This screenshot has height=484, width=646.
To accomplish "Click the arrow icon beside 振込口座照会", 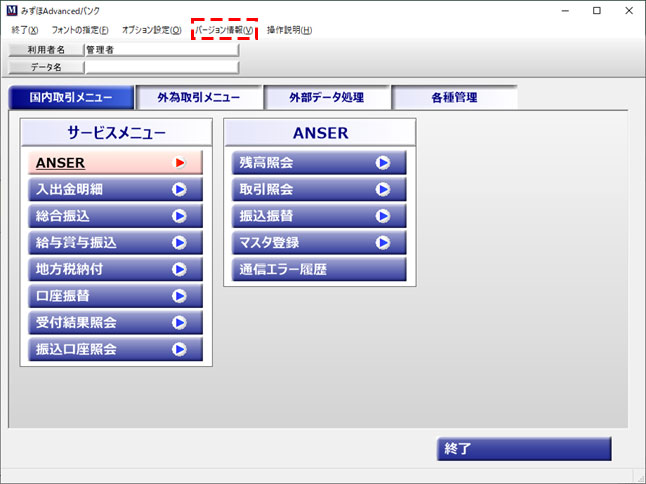I will click(179, 349).
